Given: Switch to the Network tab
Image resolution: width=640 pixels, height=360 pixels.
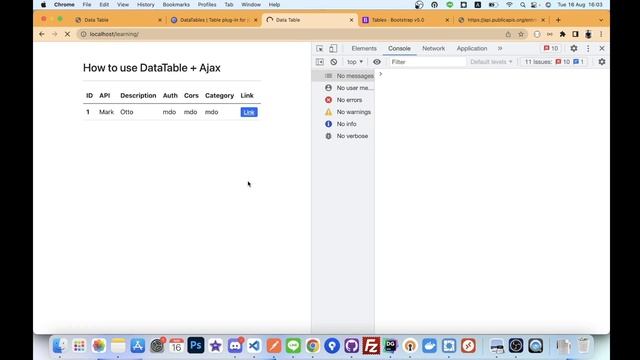Looking at the screenshot, I should [x=433, y=48].
